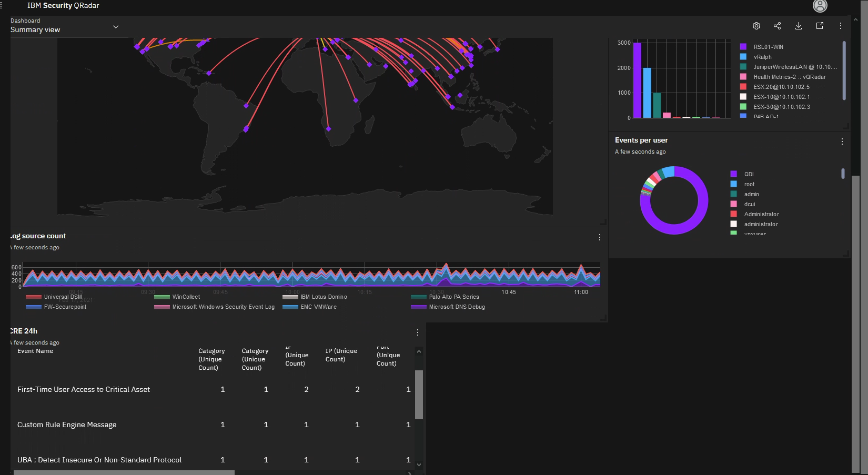Click the Log source count widget title
This screenshot has width=868, height=475.
click(x=38, y=236)
